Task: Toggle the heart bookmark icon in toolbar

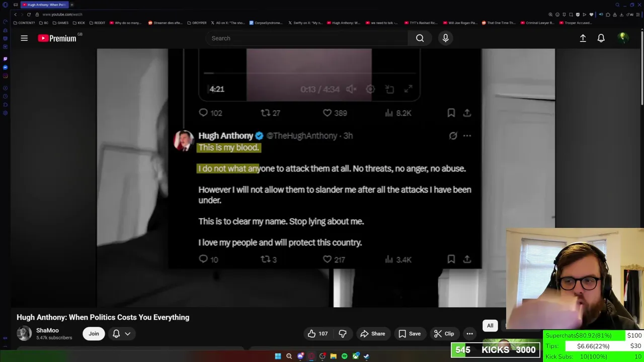Action: (x=591, y=15)
